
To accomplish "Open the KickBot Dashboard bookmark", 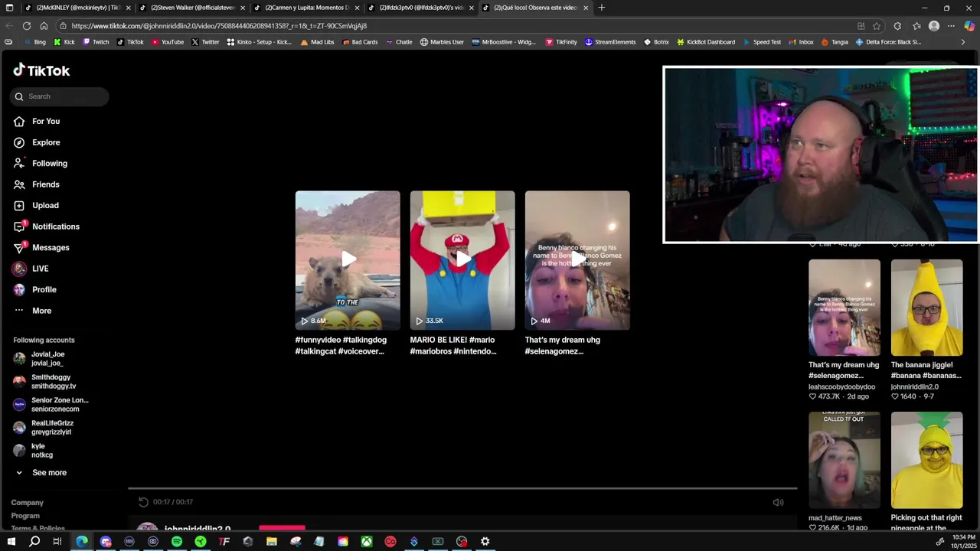I will tap(705, 42).
